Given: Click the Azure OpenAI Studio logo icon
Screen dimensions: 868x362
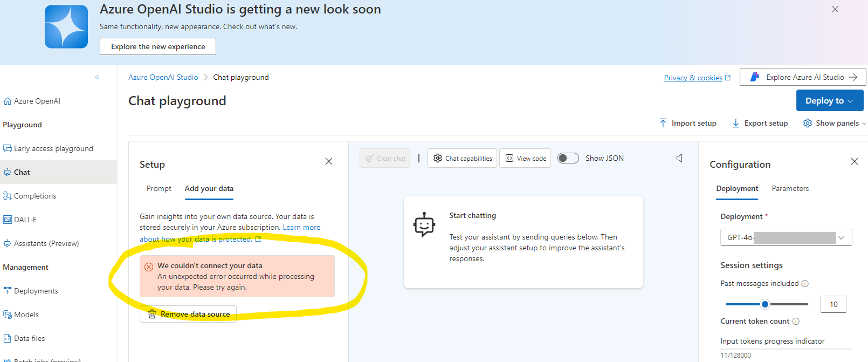Looking at the screenshot, I should point(66,27).
